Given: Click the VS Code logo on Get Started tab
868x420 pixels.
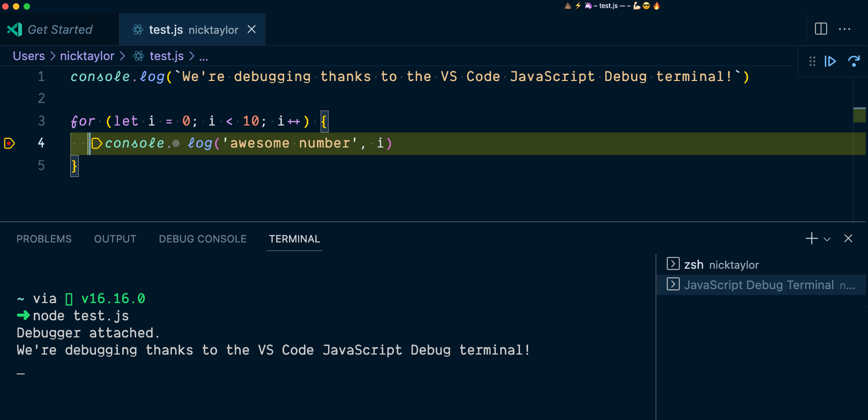Looking at the screenshot, I should [14, 30].
